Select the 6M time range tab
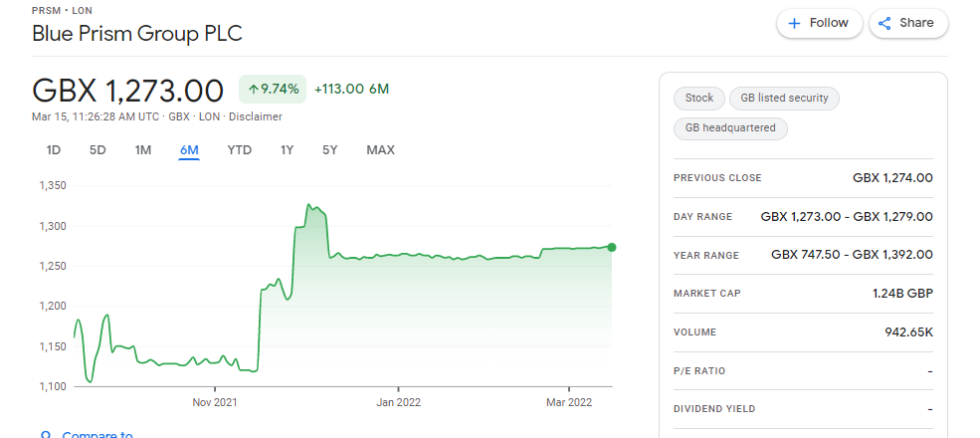Viewport: 980px width, 438px height. (x=189, y=150)
